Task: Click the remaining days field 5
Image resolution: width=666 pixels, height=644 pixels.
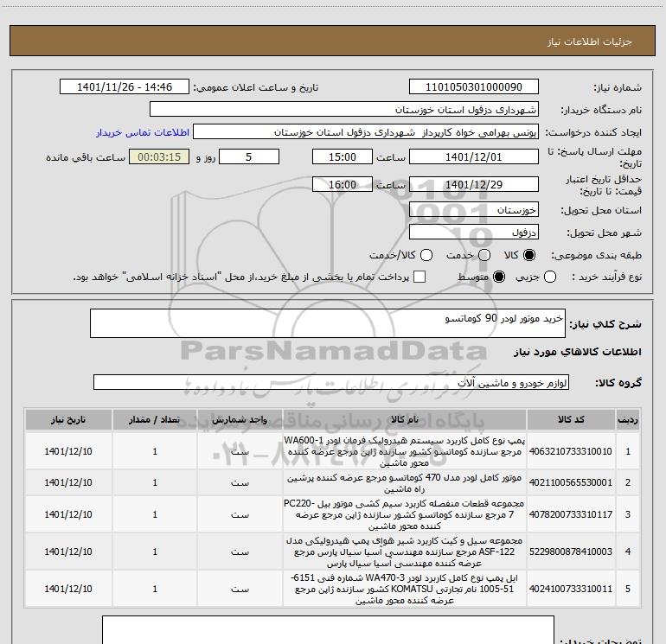Action: 249,156
